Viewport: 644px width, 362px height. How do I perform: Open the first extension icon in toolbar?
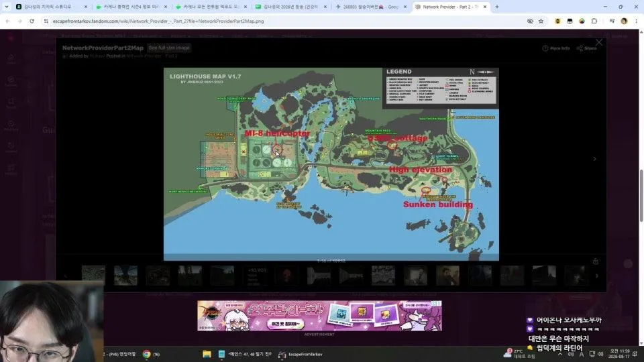557,21
